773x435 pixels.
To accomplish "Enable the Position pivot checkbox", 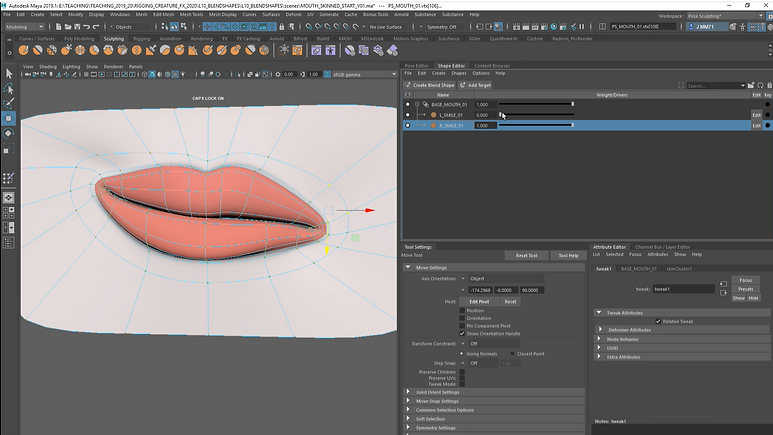I will (x=462, y=311).
